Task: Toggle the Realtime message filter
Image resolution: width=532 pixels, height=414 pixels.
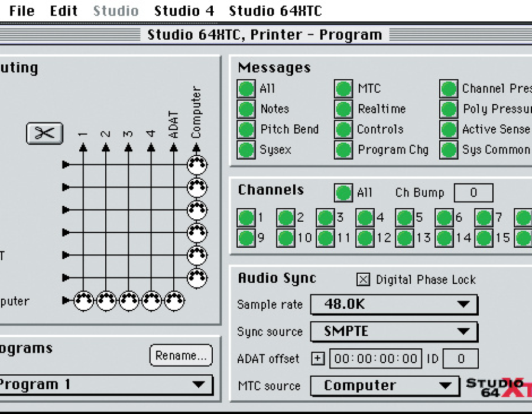Action: click(343, 109)
